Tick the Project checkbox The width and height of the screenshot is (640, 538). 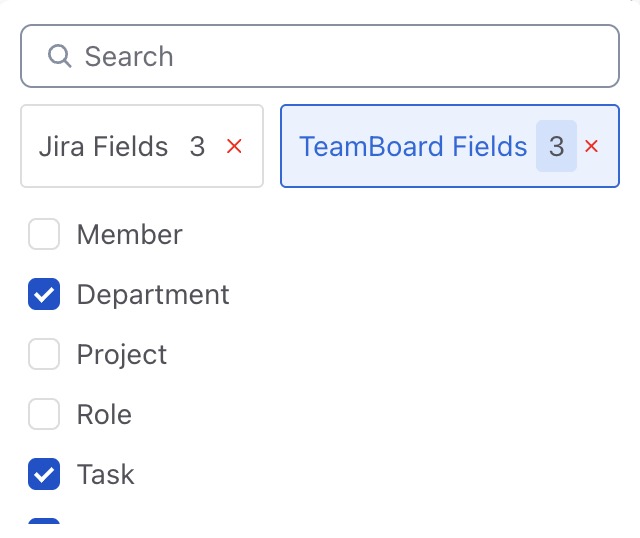pyautogui.click(x=44, y=355)
